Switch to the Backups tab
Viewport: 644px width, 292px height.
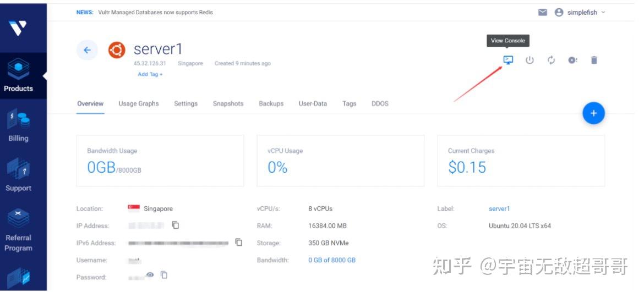[x=271, y=104]
